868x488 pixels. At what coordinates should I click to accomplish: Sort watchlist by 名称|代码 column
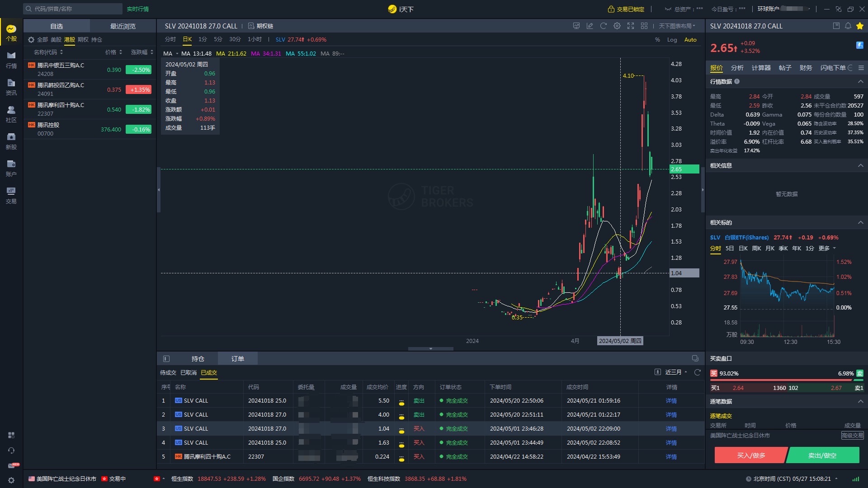click(48, 52)
